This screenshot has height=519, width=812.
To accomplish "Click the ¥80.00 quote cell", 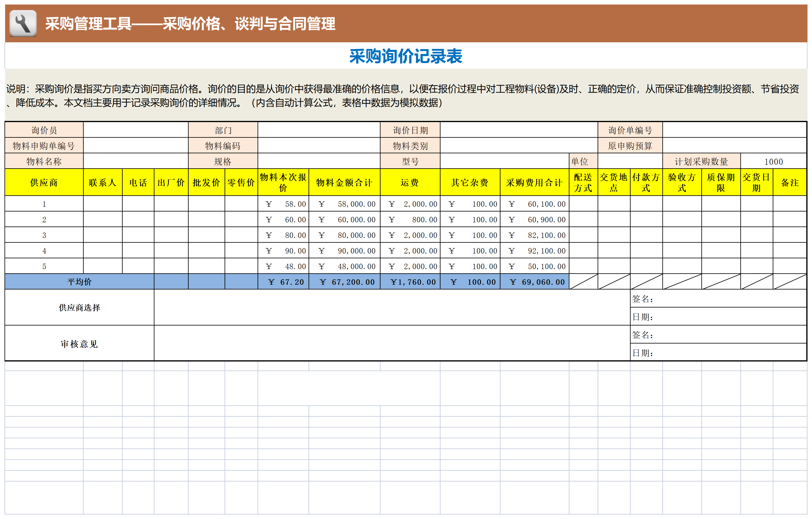I will (283, 235).
